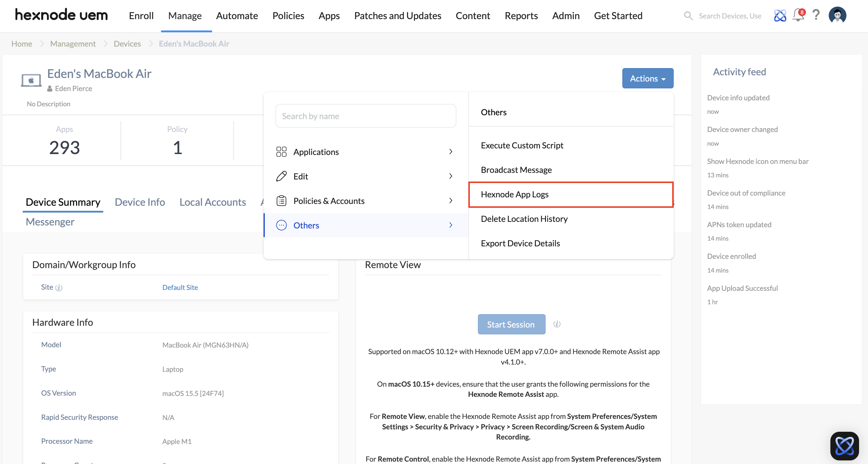
Task: Click the info icon beside Start Session
Action: 557,324
